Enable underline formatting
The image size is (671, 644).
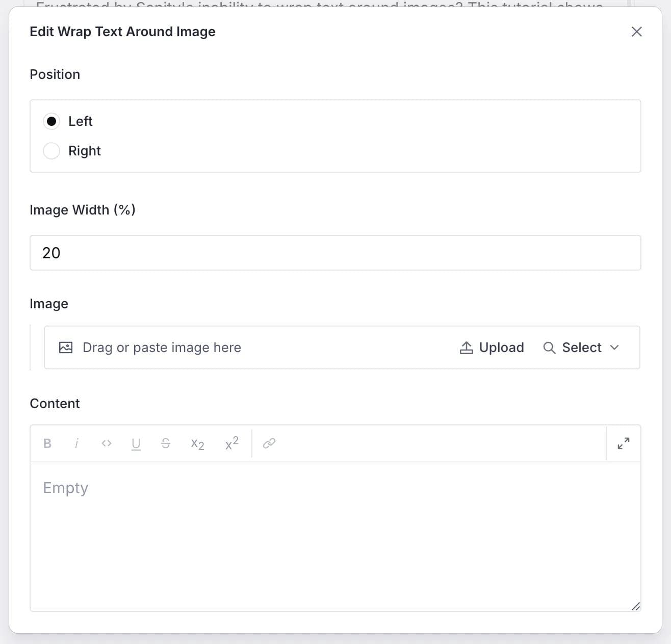(136, 444)
